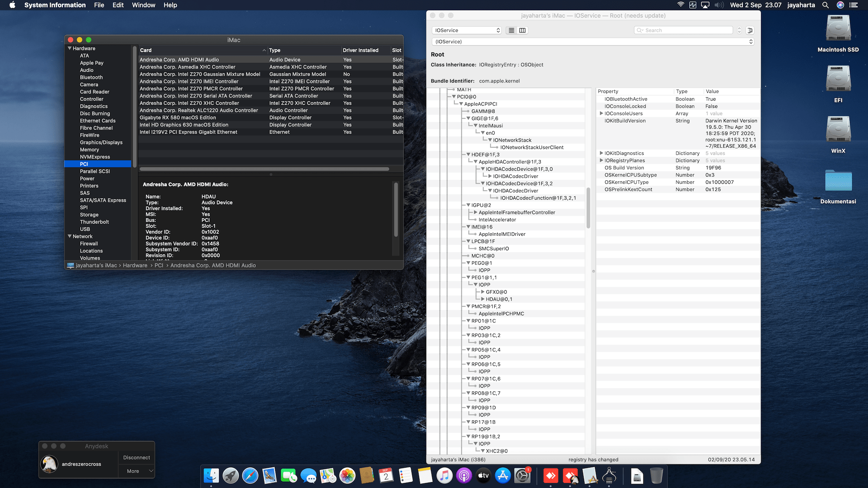Launch the Music app from the Dock
868x488 pixels.
click(x=445, y=476)
